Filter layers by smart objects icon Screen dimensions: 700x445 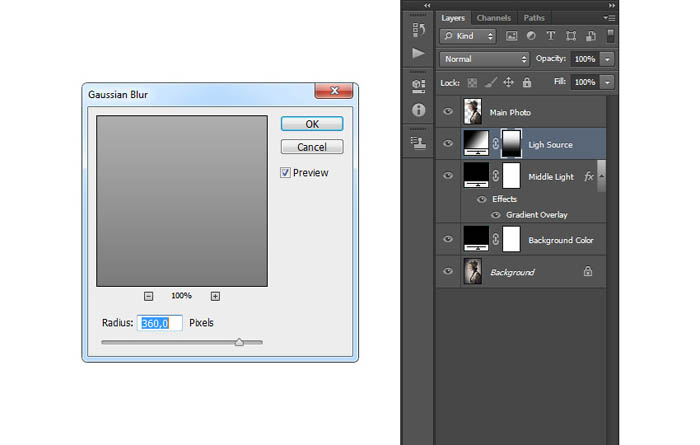590,36
